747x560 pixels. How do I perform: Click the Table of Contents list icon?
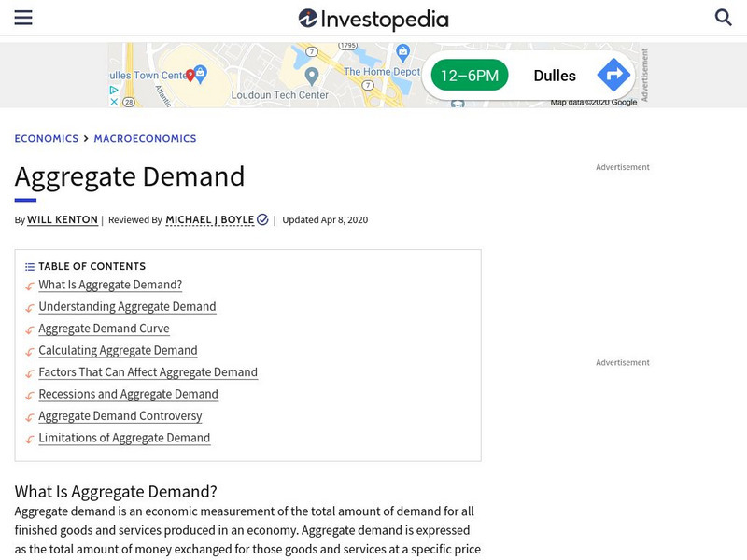(x=31, y=266)
